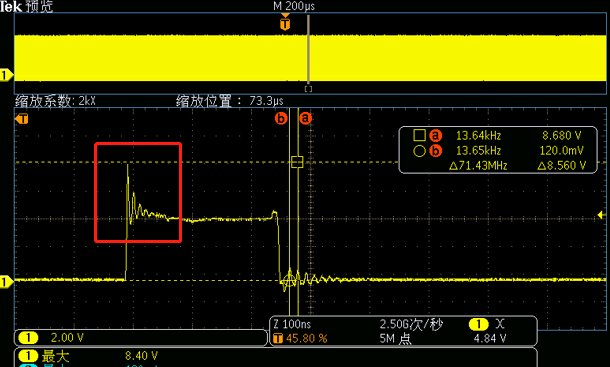The width and height of the screenshot is (610, 367).
Task: Click channel 1 ground indicator in overview
Action: [x=6, y=75]
